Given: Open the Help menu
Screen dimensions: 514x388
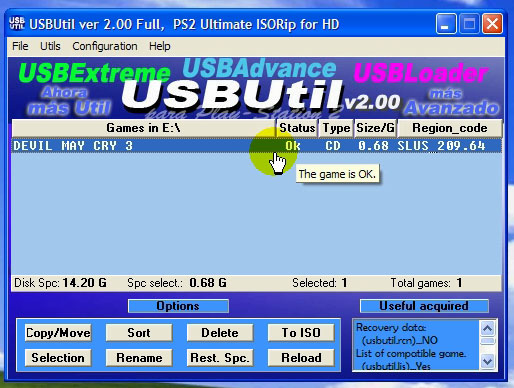Looking at the screenshot, I should click(159, 46).
